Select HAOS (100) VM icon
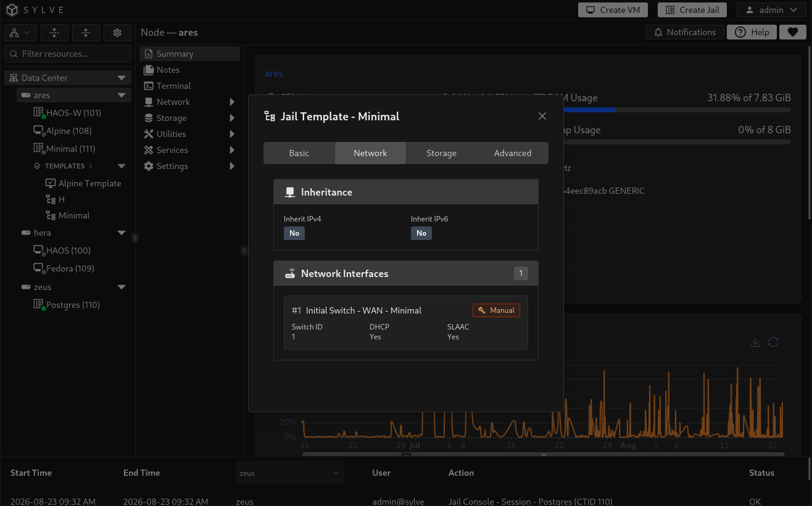 tap(38, 251)
